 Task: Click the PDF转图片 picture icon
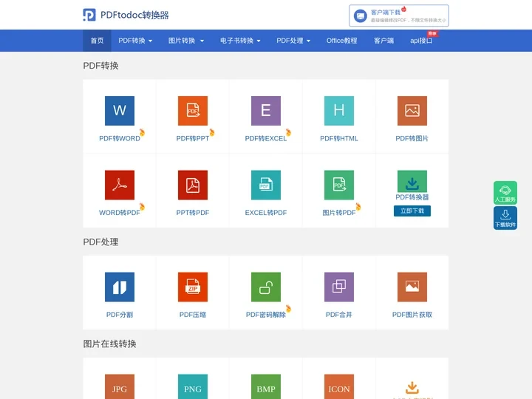[412, 111]
